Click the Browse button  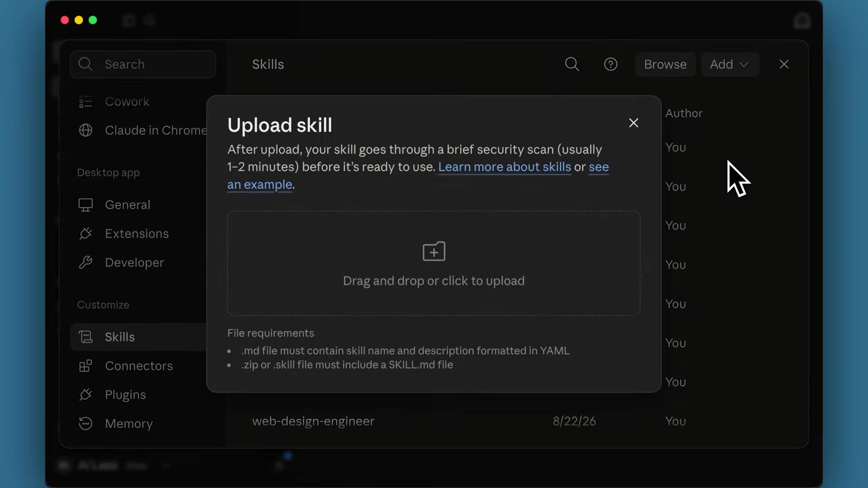665,64
